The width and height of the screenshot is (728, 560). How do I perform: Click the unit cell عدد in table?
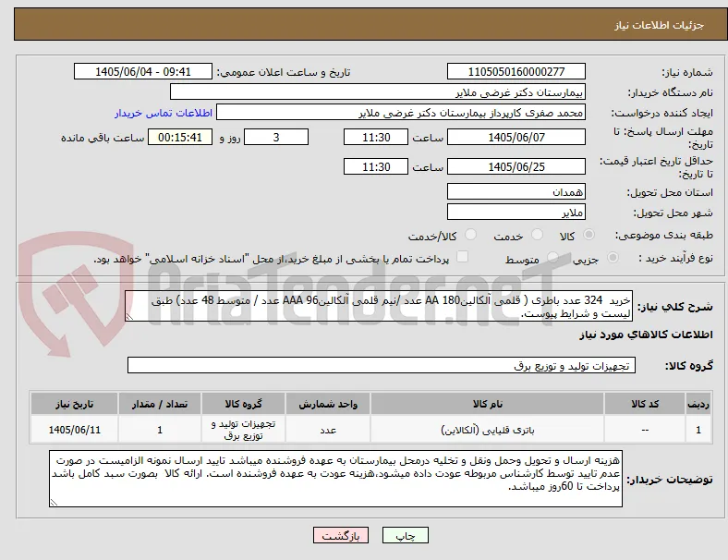pyautogui.click(x=328, y=430)
